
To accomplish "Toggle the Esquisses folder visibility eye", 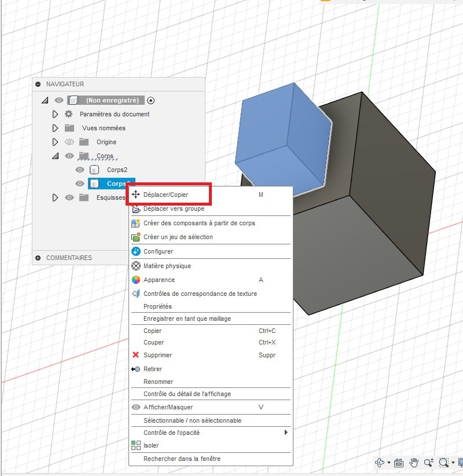I will 69,197.
